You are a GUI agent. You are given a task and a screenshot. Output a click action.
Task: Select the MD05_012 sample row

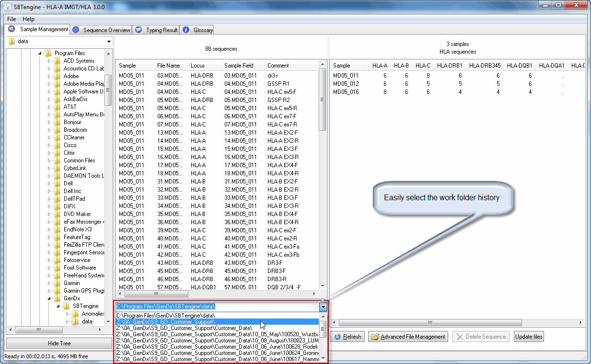458,84
